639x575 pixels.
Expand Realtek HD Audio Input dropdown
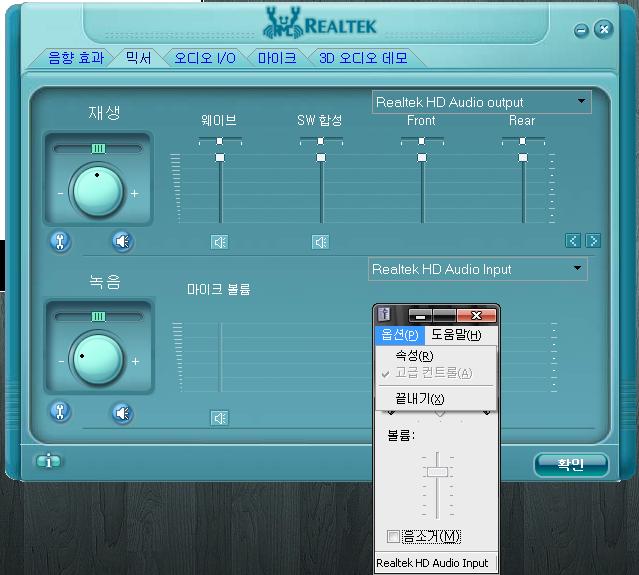tap(577, 268)
